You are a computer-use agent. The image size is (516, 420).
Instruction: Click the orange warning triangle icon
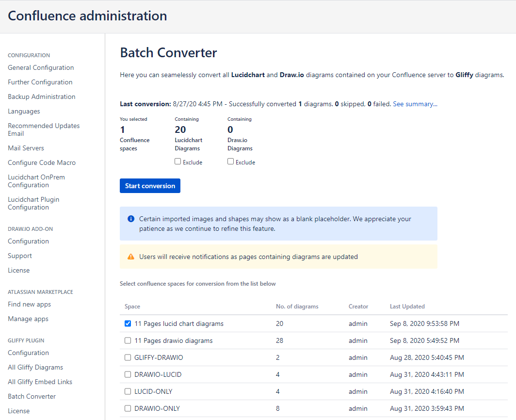pos(130,257)
